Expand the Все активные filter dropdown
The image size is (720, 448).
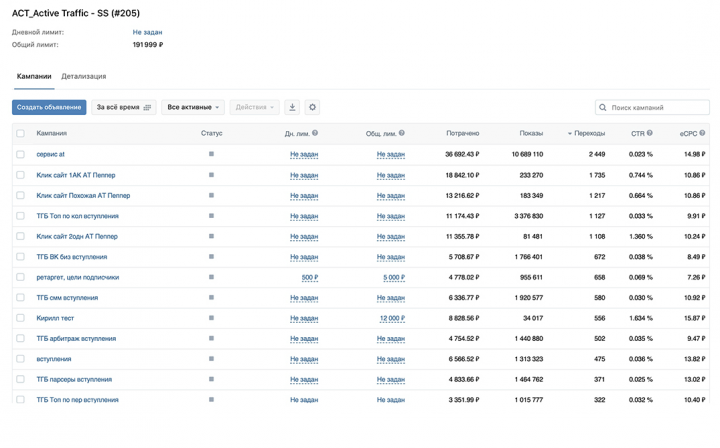pos(193,107)
